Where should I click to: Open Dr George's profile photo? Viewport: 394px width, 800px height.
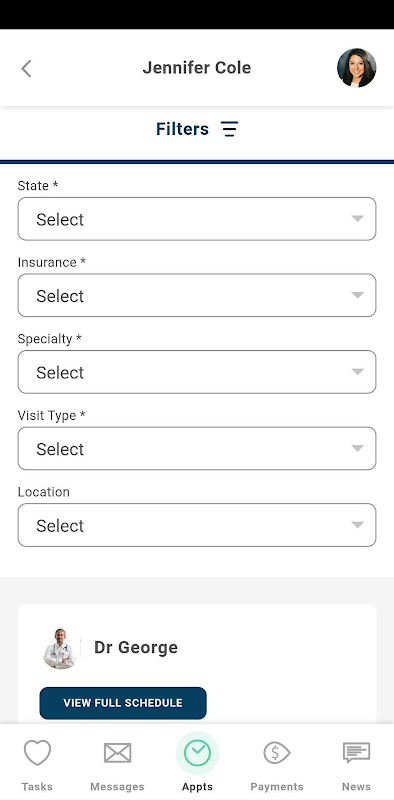point(60,648)
